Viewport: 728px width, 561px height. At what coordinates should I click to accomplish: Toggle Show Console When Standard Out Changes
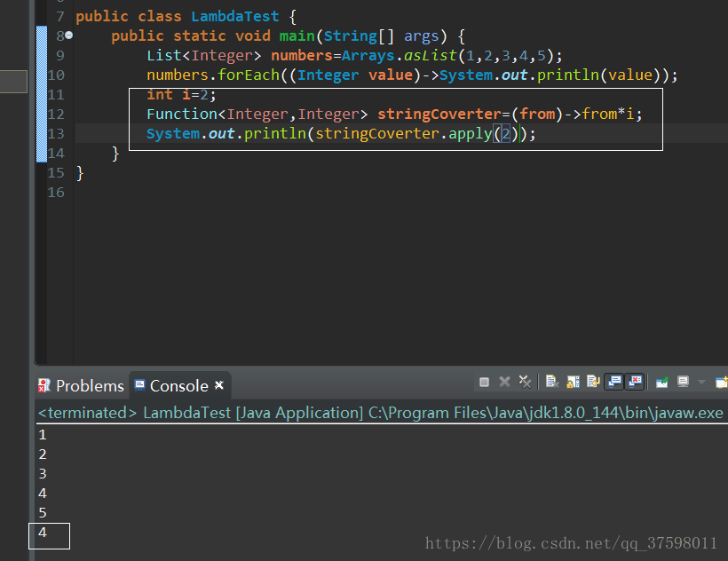pos(613,382)
